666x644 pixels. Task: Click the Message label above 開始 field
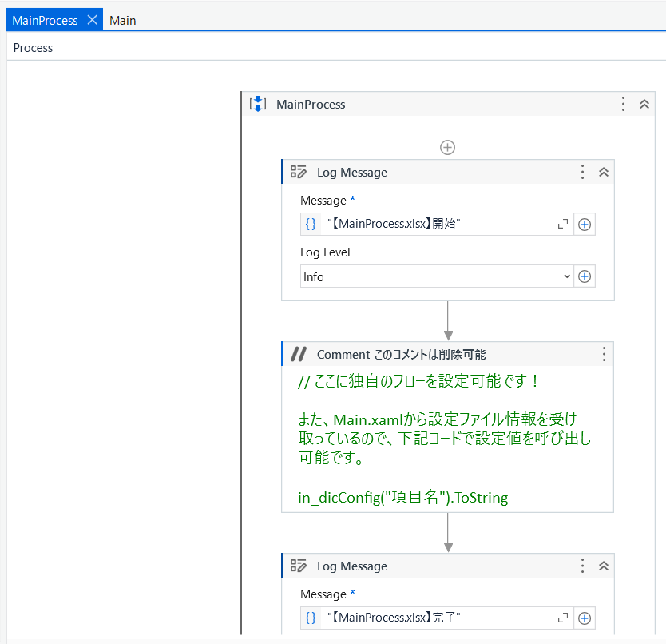point(323,201)
